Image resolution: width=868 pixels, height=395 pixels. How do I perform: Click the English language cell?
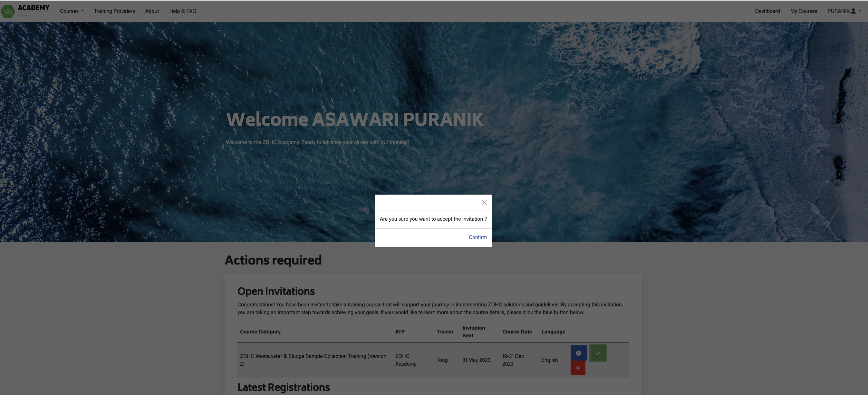[x=549, y=360]
